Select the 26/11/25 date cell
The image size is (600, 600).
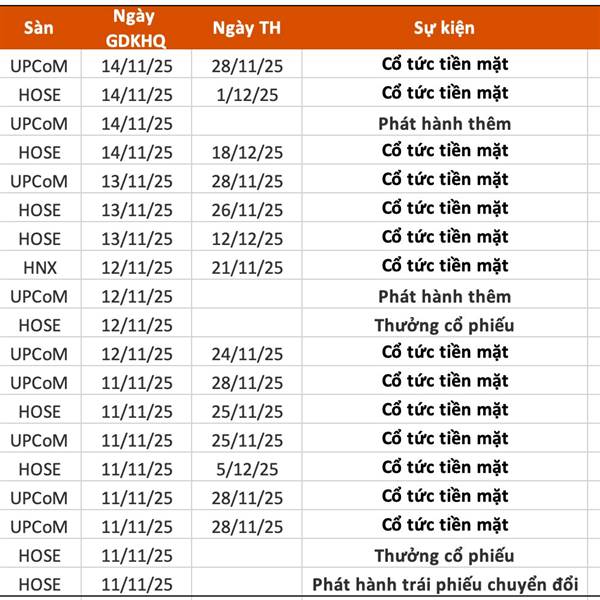tap(247, 210)
